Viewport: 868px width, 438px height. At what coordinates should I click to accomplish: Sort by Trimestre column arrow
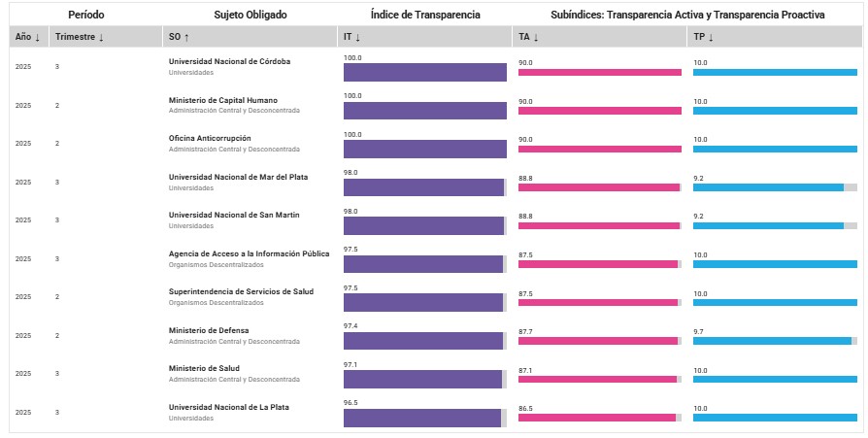pos(101,37)
